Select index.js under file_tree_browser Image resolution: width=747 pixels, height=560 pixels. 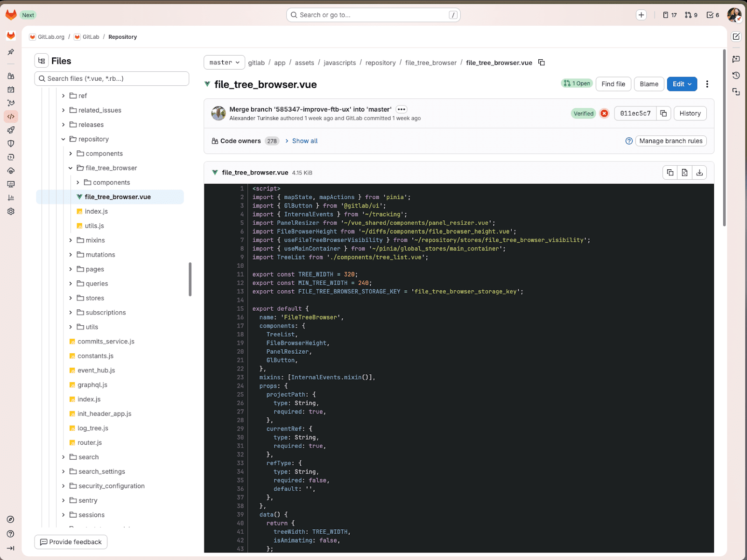pos(96,211)
